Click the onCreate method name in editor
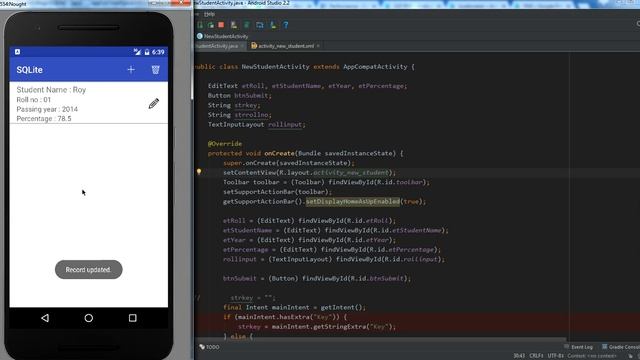Screen dimensions: 640x360 [x=279, y=153]
